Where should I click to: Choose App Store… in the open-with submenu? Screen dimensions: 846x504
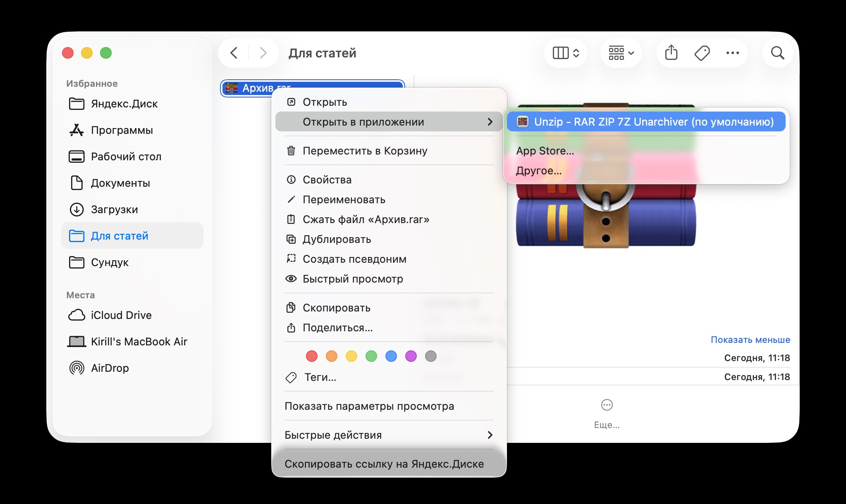pos(545,150)
